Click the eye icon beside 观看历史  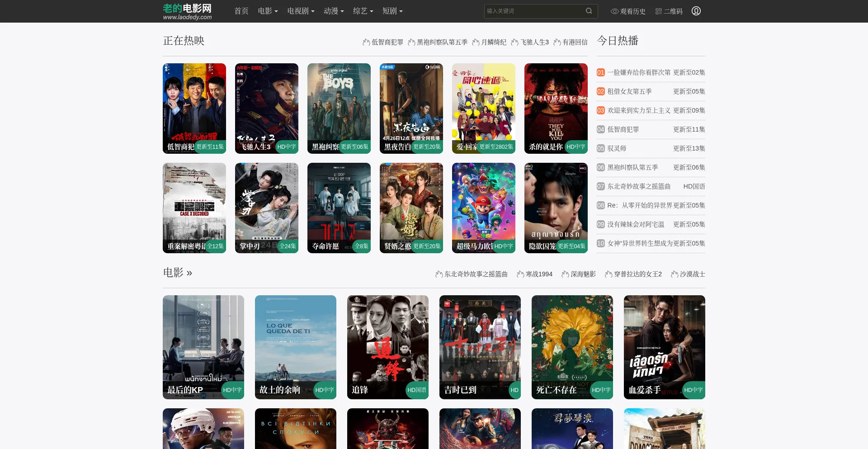pyautogui.click(x=614, y=11)
